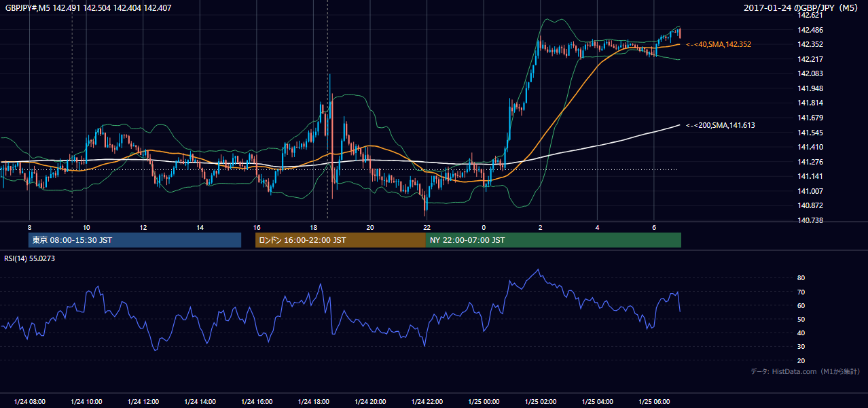
Task: Click price axis value 141.814
Action: click(812, 103)
